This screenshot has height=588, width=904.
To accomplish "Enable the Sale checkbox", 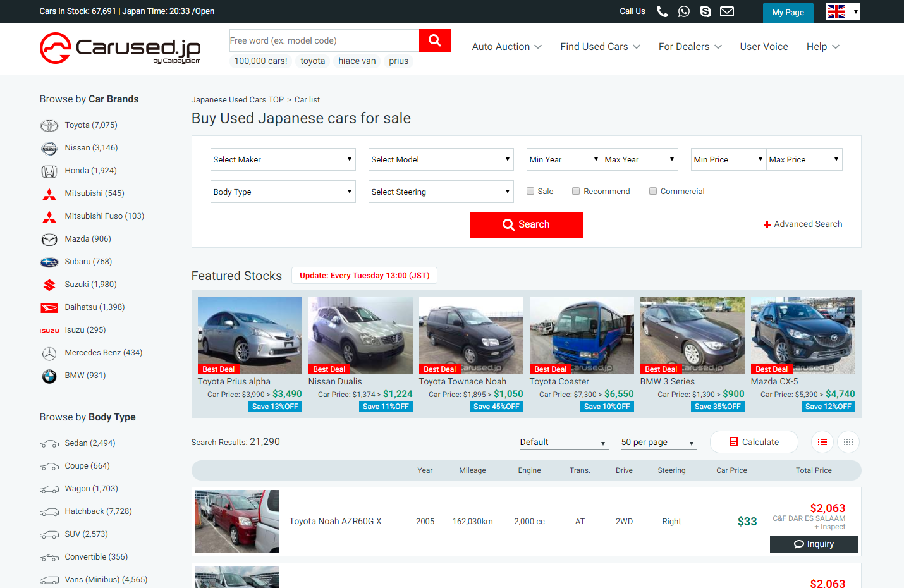I will (530, 191).
